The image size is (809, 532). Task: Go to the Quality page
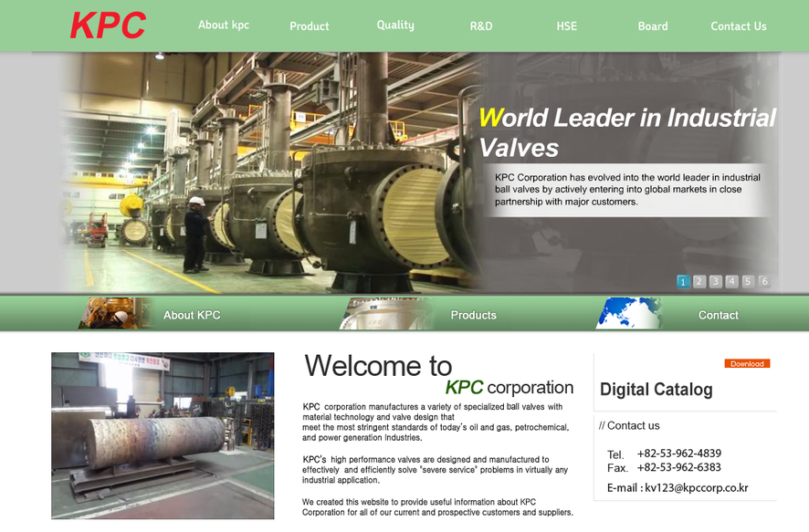point(395,25)
